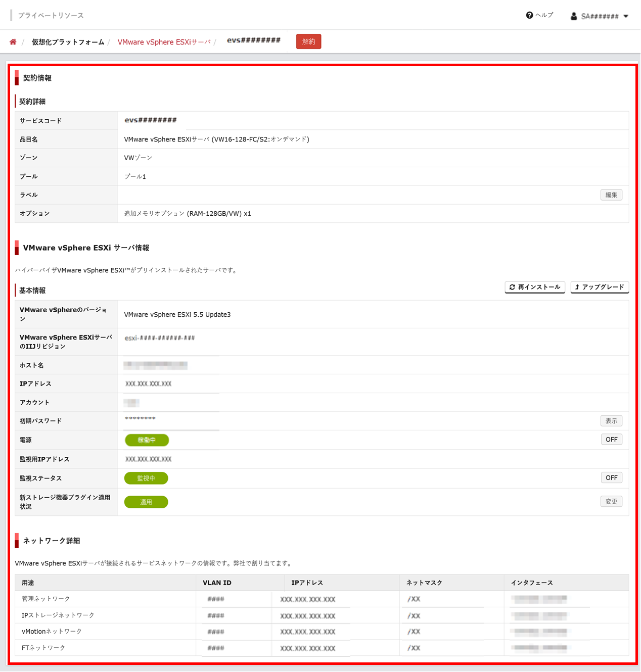The width and height of the screenshot is (641, 672).
Task: Show the initial password with 表示
Action: pos(611,421)
